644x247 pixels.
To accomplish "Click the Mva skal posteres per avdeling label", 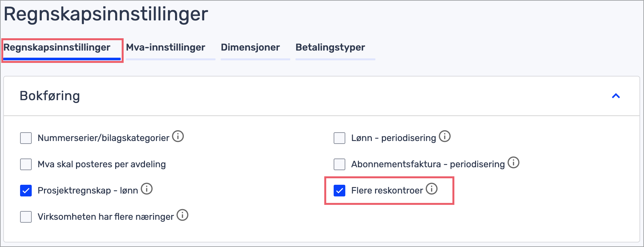I will (x=102, y=164).
